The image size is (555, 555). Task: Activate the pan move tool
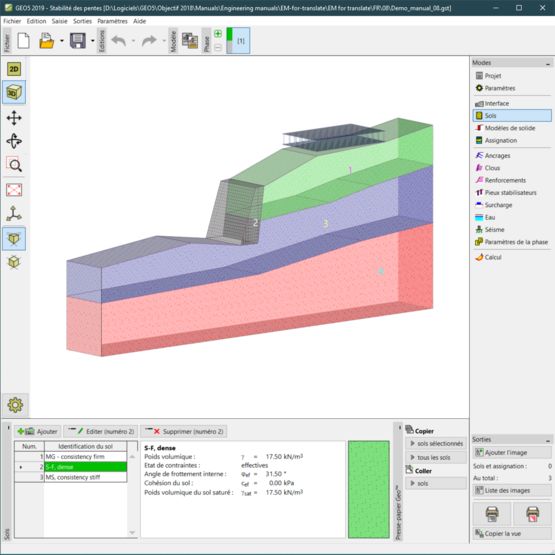point(14,118)
